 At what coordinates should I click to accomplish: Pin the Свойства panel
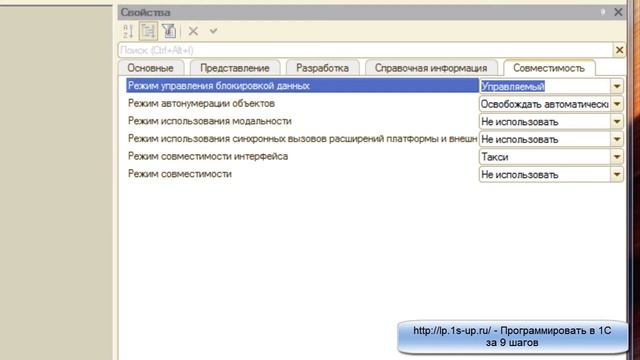point(603,12)
